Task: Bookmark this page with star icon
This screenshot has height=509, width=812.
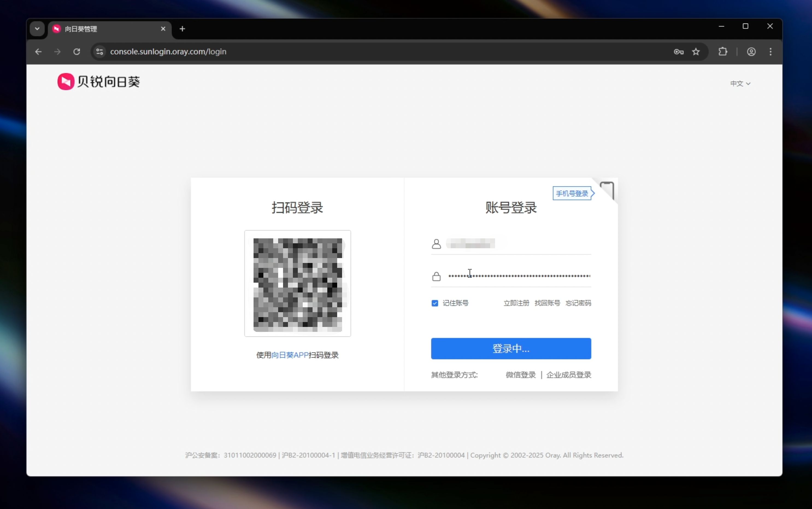Action: pos(696,51)
